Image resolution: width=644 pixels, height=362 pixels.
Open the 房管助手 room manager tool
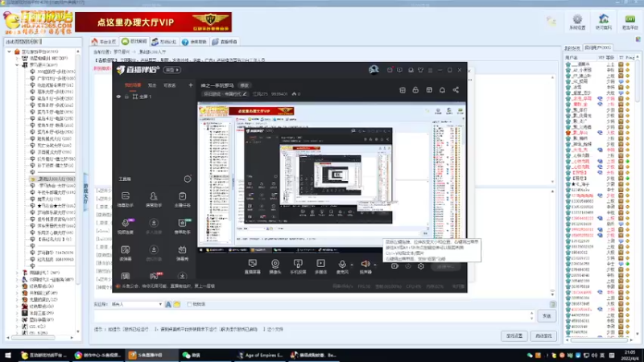154,199
